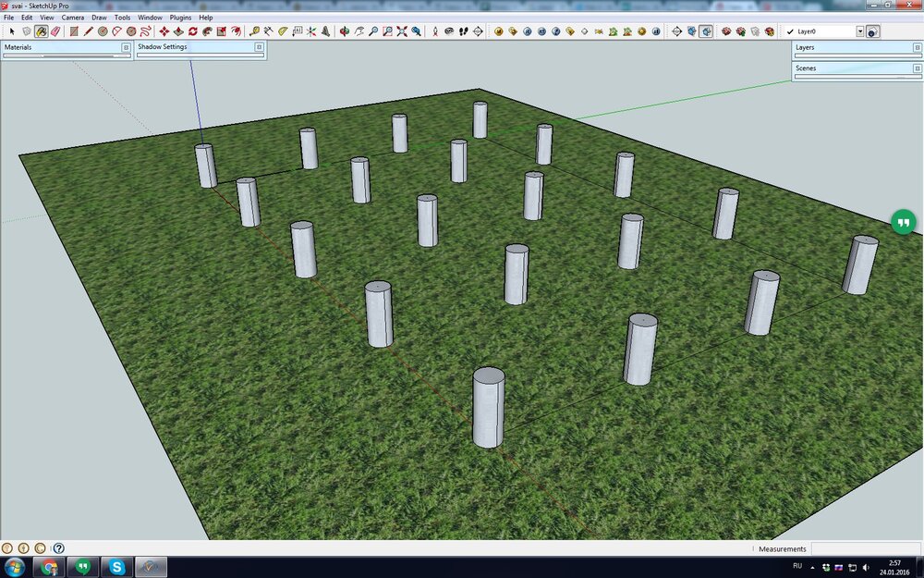This screenshot has height=578, width=924.
Task: Choose the Rectangle drawing tool
Action: click(74, 31)
